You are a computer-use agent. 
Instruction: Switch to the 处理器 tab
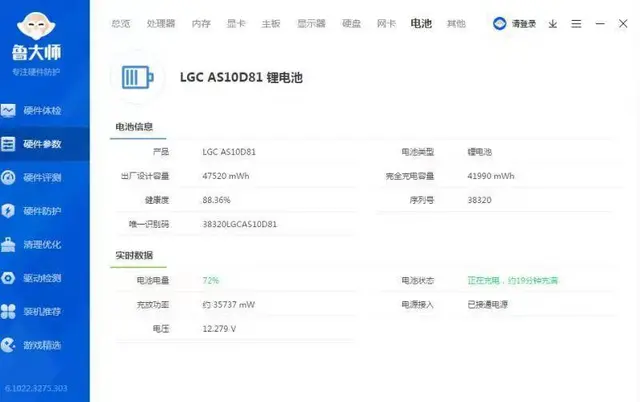pyautogui.click(x=161, y=24)
